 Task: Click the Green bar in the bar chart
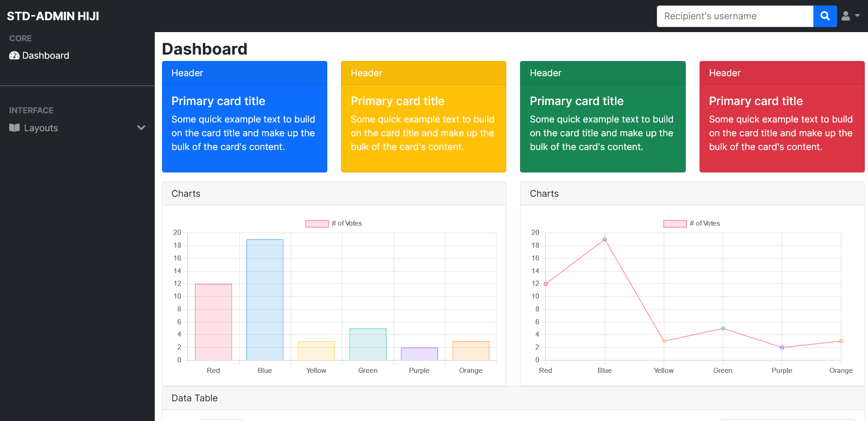368,344
